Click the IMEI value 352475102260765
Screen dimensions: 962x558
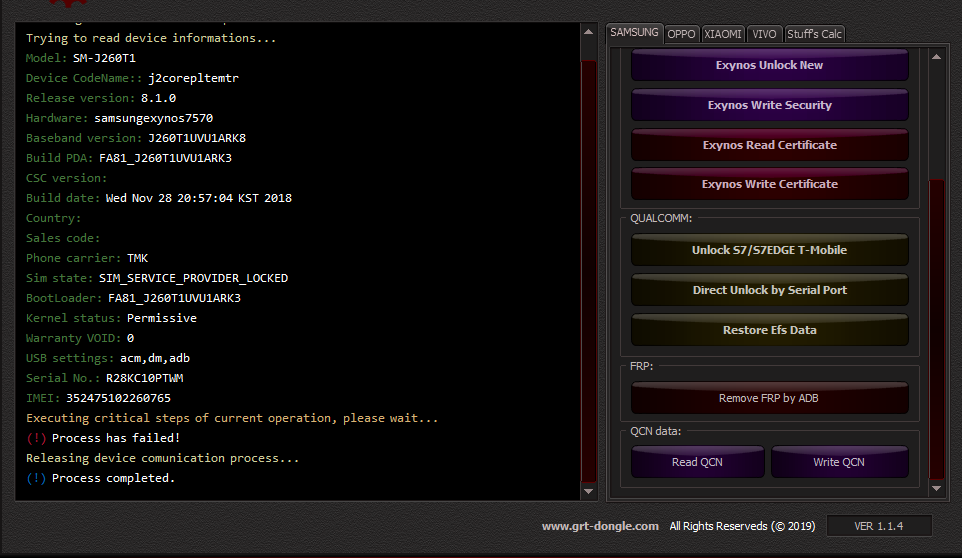(118, 399)
